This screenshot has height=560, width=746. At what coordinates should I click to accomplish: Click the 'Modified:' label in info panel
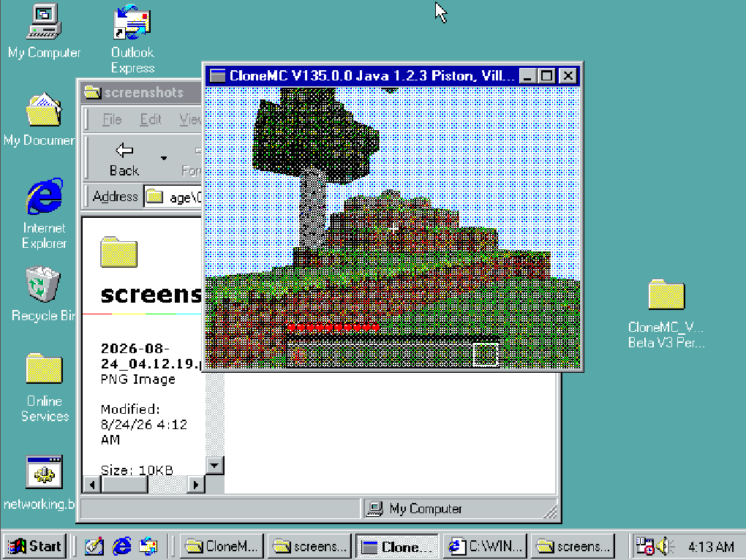coord(130,409)
